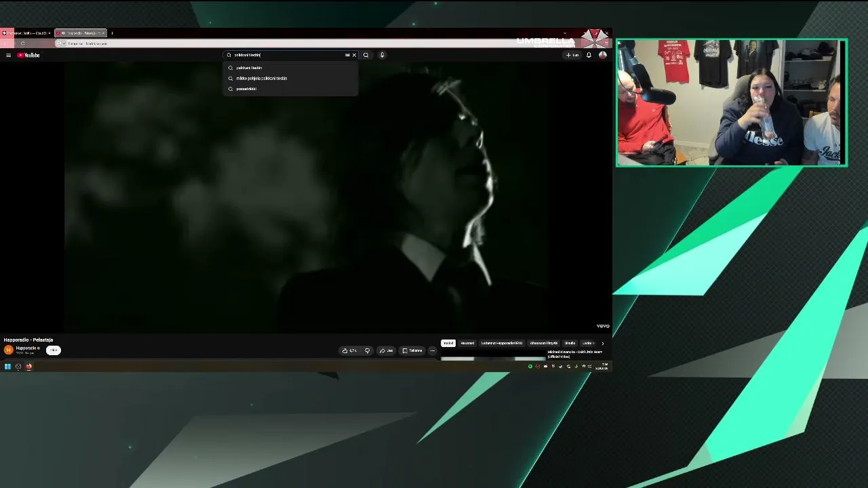
Task: Open the on-screen keyboard in the search box
Action: tap(347, 55)
